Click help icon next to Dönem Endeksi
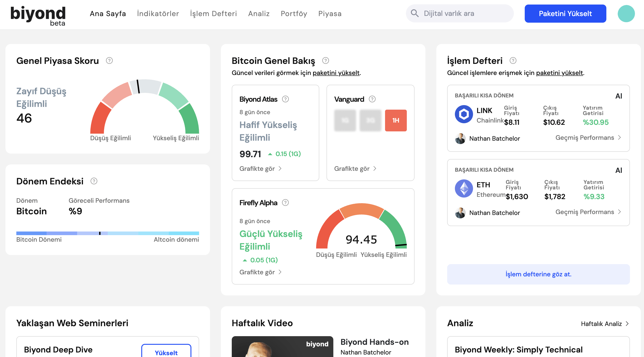Screen dimensions: 644x357 [94, 181]
